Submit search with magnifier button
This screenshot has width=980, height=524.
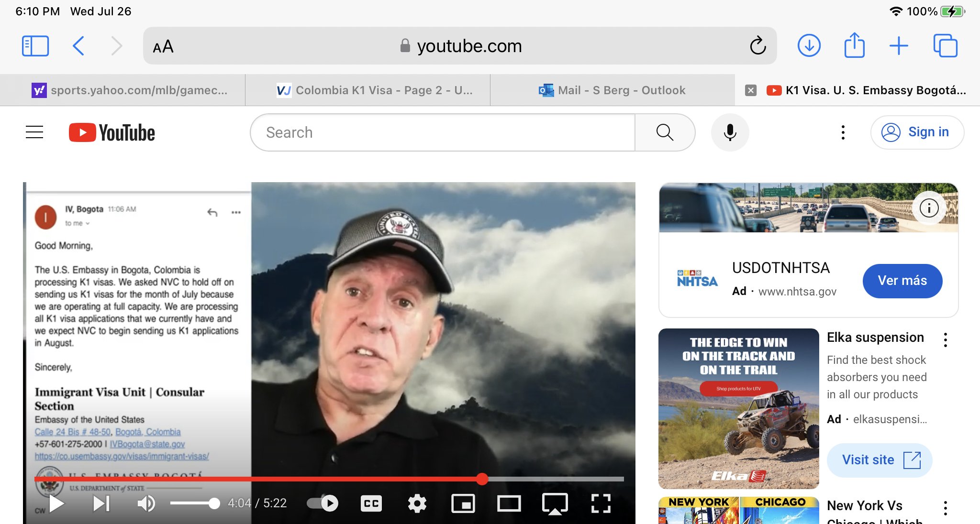pos(665,132)
